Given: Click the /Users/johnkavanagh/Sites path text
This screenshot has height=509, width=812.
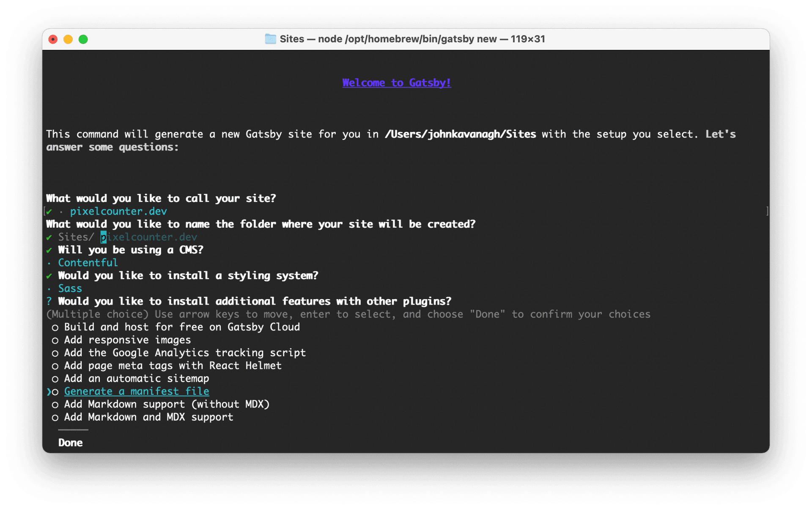Looking at the screenshot, I should point(460,134).
